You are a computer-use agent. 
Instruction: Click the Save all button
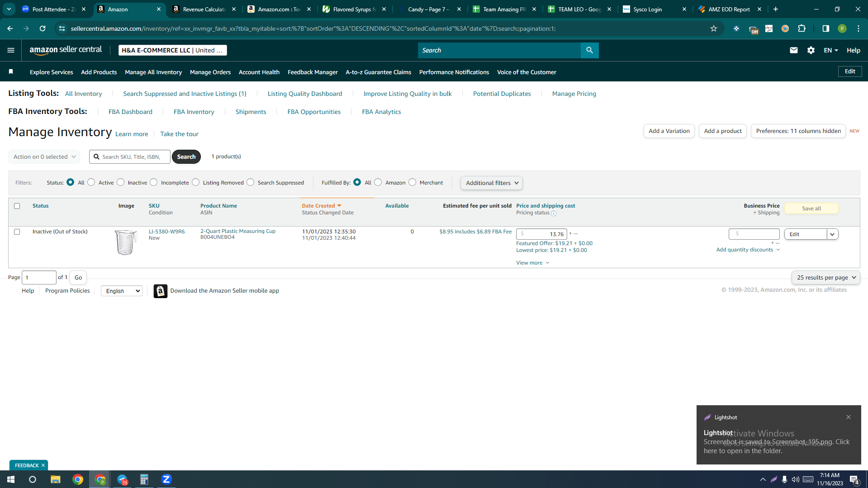click(x=811, y=208)
